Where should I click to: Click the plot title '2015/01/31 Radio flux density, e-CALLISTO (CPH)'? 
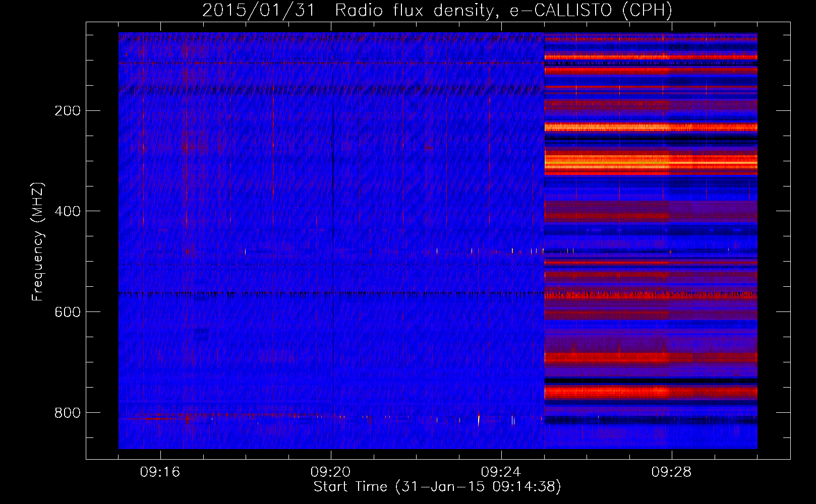pyautogui.click(x=437, y=10)
